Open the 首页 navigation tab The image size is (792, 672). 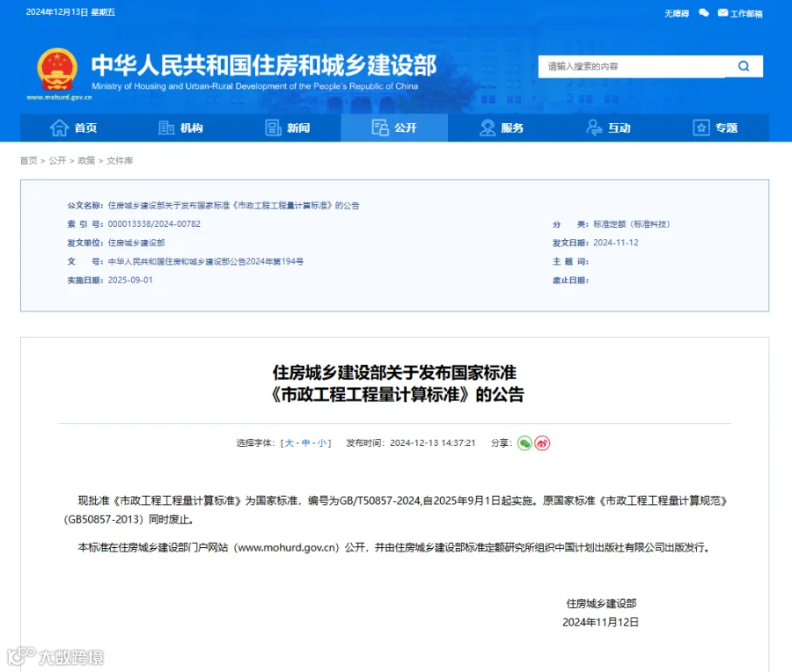73,128
